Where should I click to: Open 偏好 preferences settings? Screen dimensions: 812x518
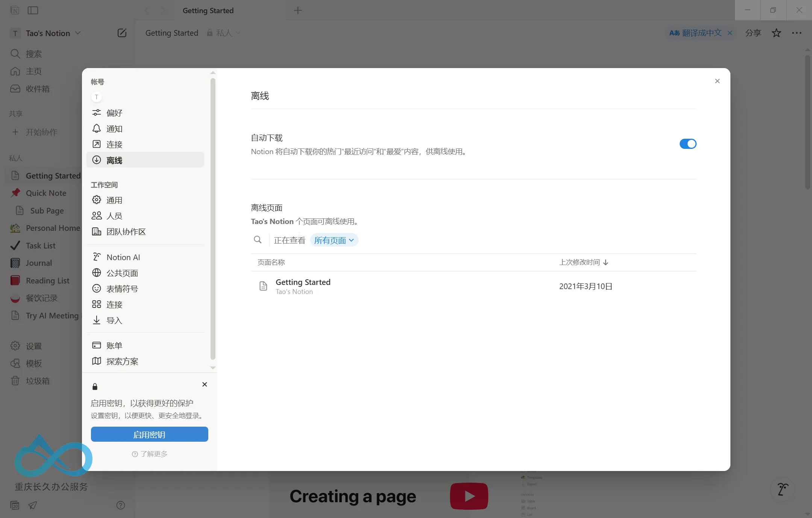[x=145, y=113]
